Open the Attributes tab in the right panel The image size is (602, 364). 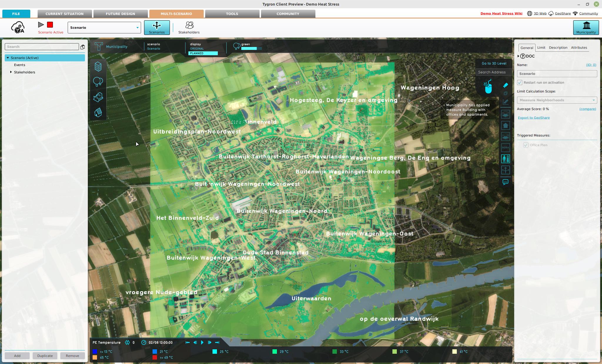(x=578, y=48)
